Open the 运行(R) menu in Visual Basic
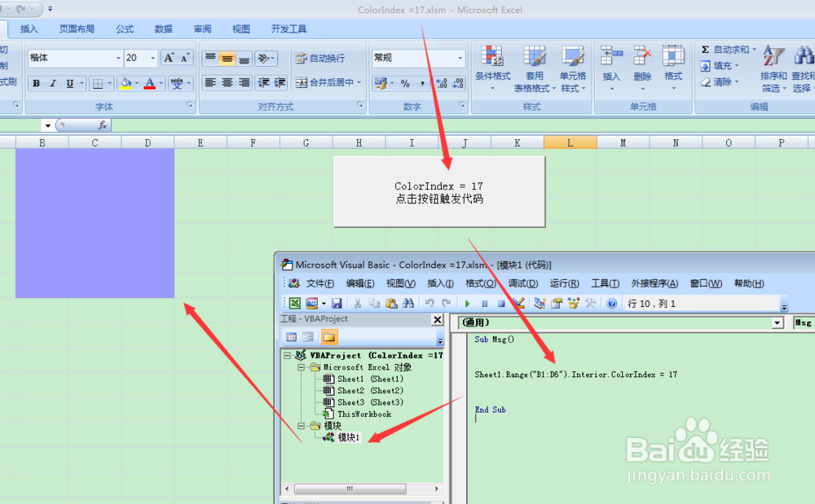Screen dimensions: 815x504 tap(565, 283)
